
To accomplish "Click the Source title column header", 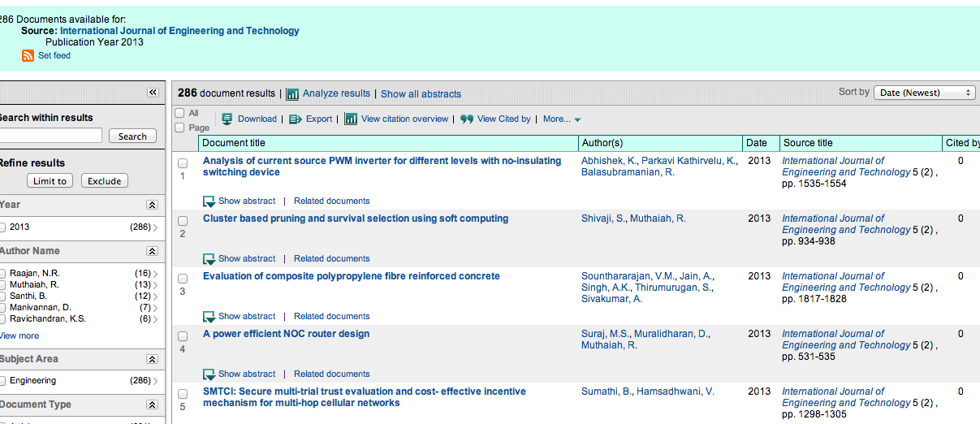I will [x=808, y=143].
